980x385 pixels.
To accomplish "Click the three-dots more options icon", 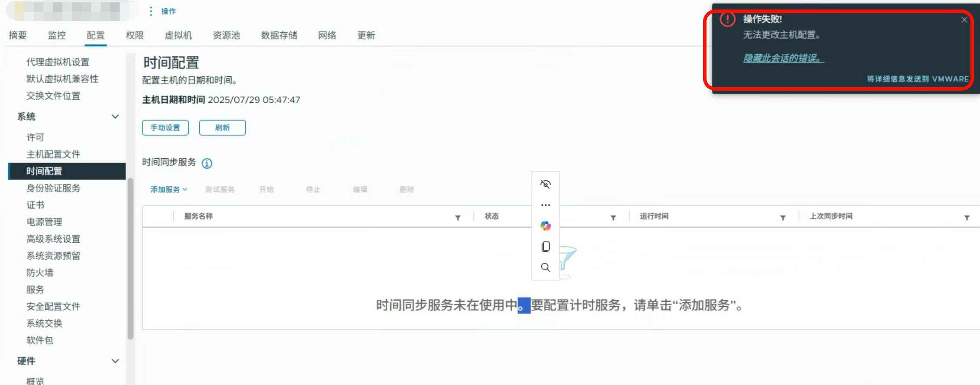I will 546,205.
